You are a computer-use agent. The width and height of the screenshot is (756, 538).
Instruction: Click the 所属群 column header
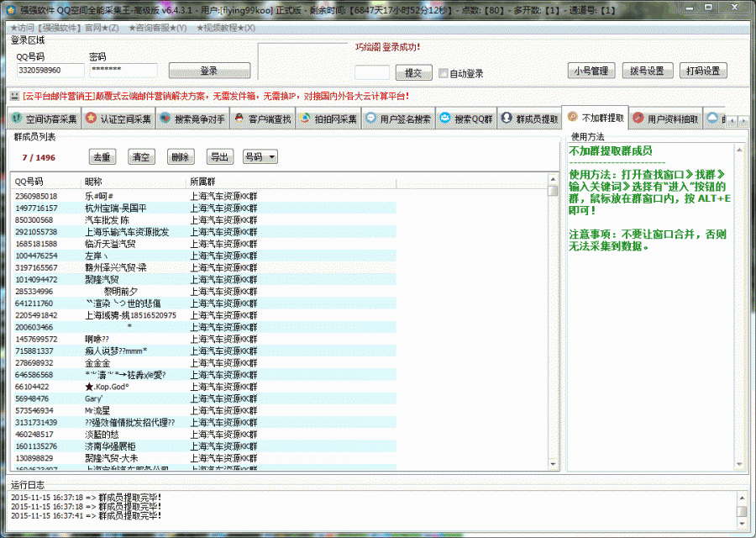[291, 182]
